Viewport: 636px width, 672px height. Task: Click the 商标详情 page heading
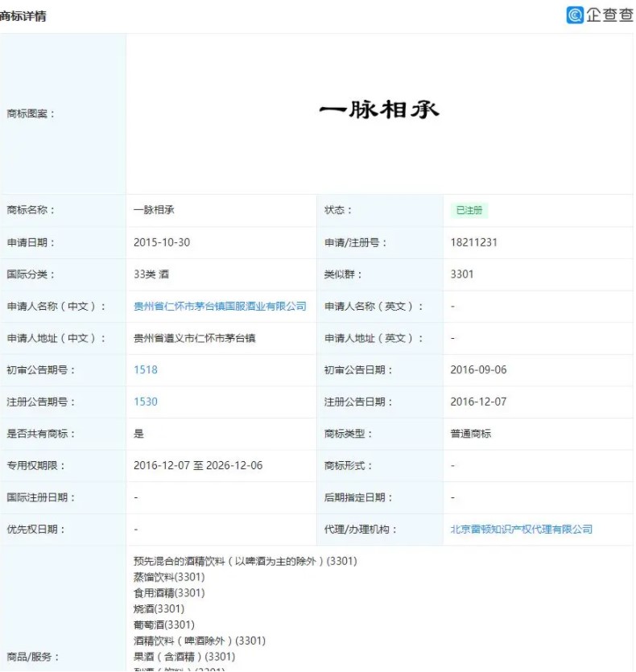pyautogui.click(x=23, y=16)
